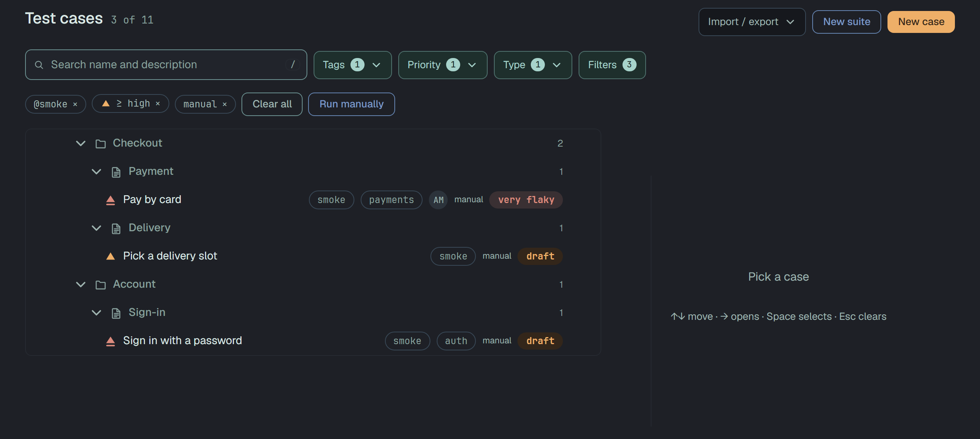Viewport: 980px width, 439px height.
Task: Click priority icon for Pick a delivery slot
Action: coord(111,256)
